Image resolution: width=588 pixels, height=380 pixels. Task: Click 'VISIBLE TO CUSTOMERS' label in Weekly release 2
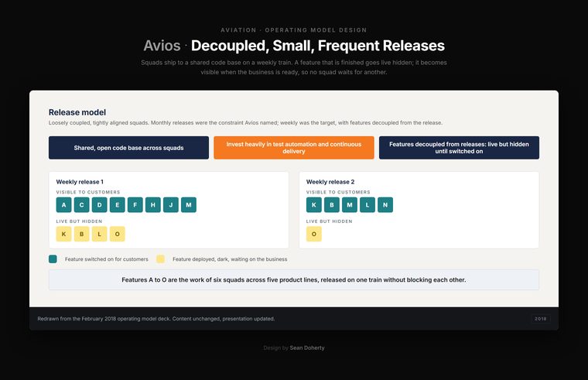click(338, 192)
